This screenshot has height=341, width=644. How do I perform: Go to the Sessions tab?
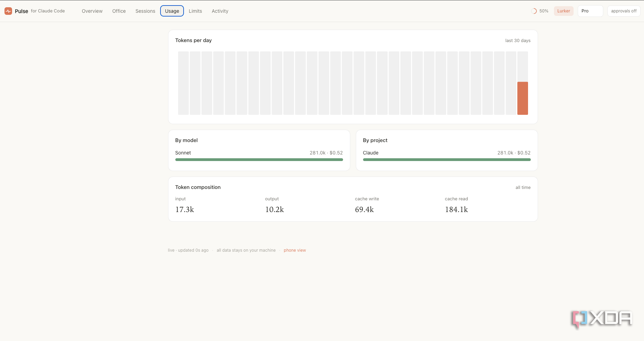145,11
